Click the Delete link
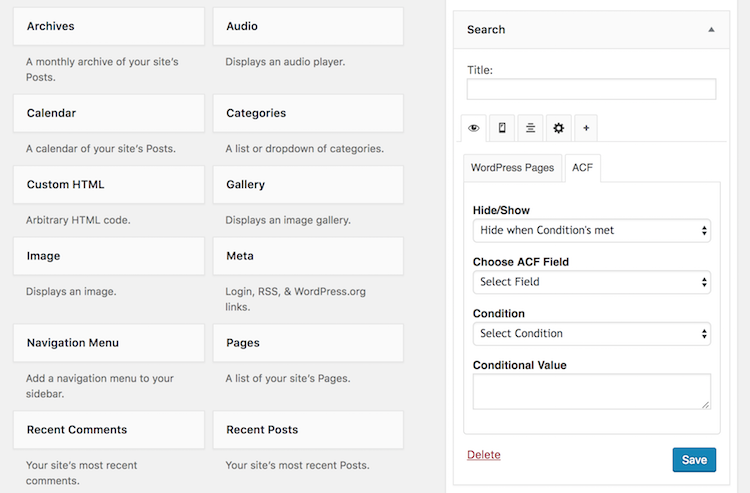 (484, 455)
